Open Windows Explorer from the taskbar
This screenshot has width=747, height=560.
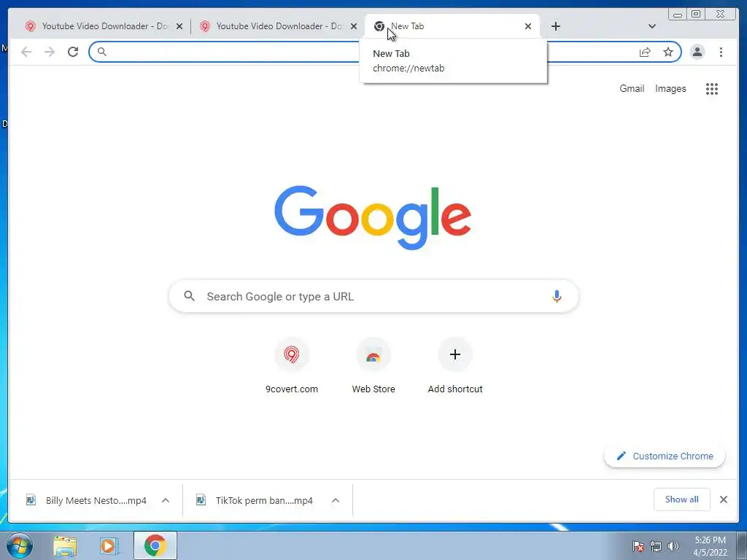(65, 546)
